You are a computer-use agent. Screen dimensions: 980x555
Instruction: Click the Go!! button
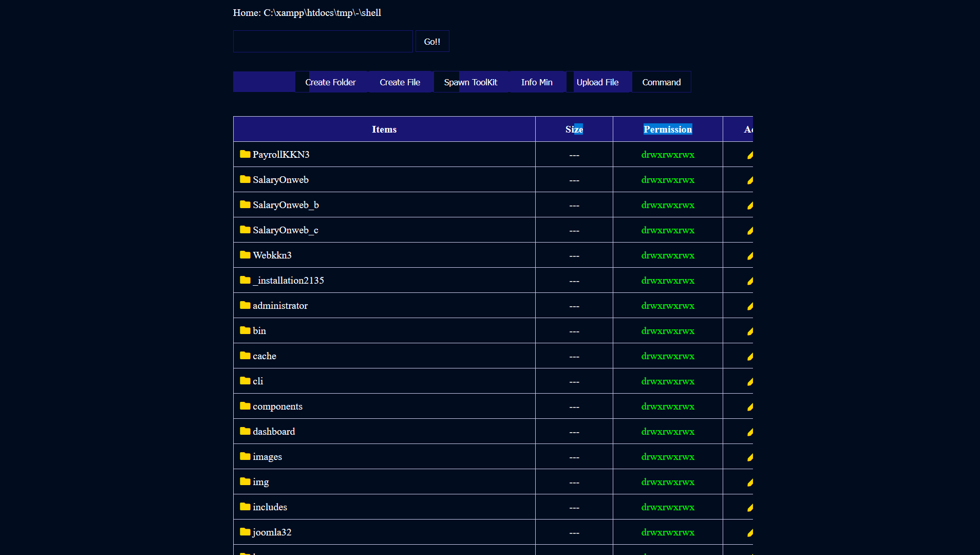tap(432, 42)
